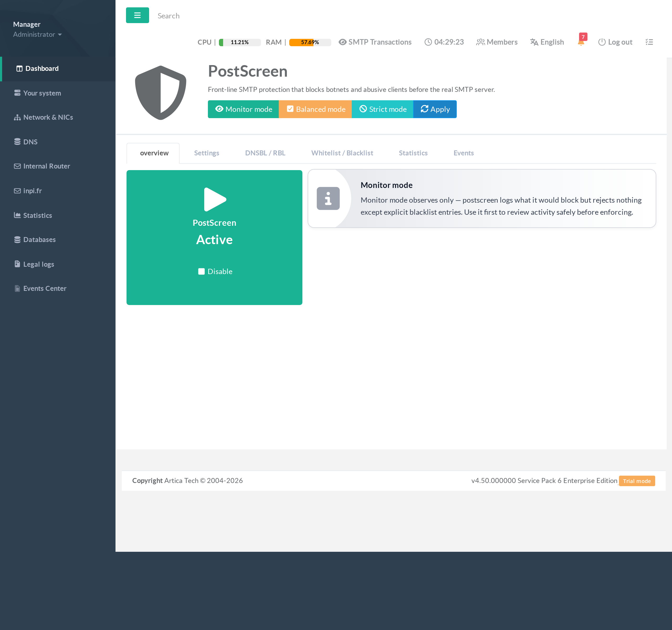
Task: Open the Whitelist / Blacklist tab
Action: click(x=342, y=153)
